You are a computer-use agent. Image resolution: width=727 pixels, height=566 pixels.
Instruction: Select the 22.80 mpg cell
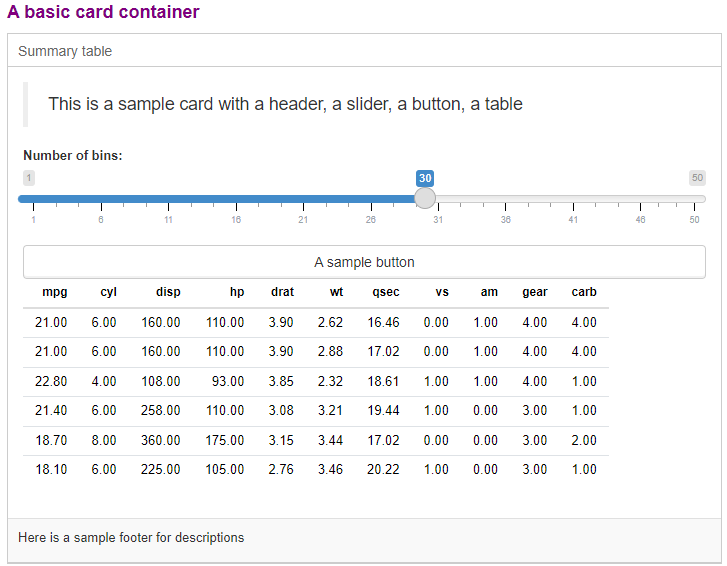tap(51, 381)
